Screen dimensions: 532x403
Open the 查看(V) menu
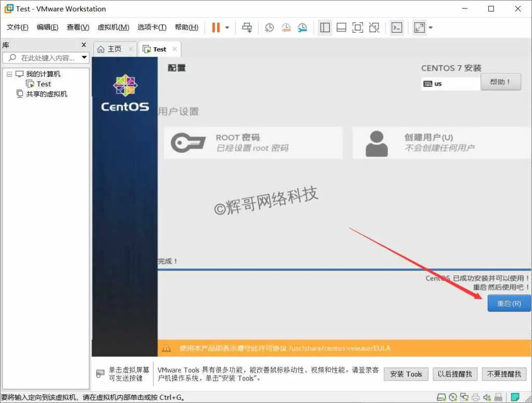[x=78, y=27]
